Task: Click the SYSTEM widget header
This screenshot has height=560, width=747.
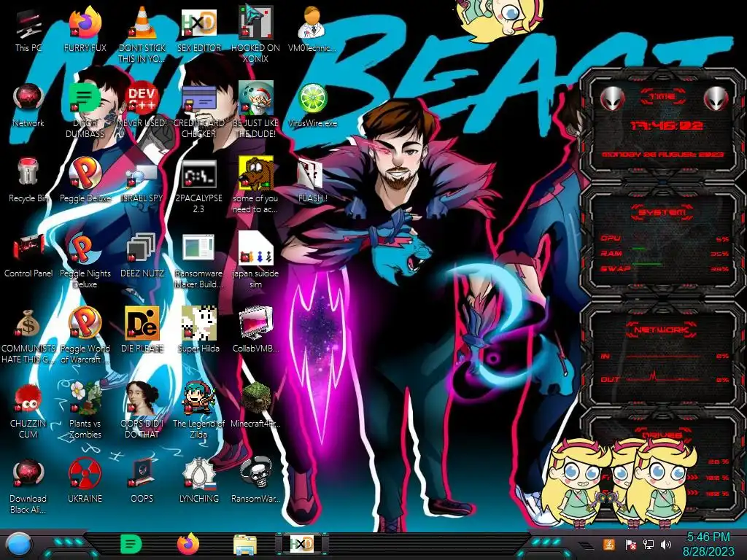Action: pos(662,212)
